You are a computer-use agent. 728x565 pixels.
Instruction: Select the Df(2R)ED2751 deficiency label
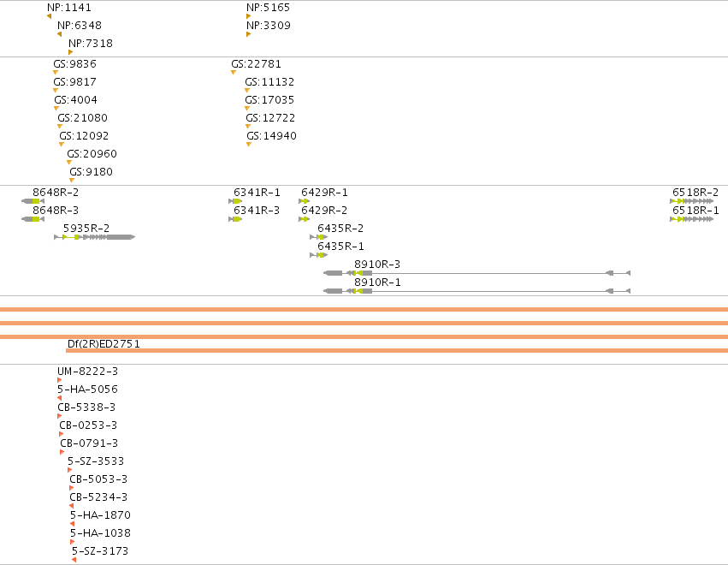(x=104, y=344)
